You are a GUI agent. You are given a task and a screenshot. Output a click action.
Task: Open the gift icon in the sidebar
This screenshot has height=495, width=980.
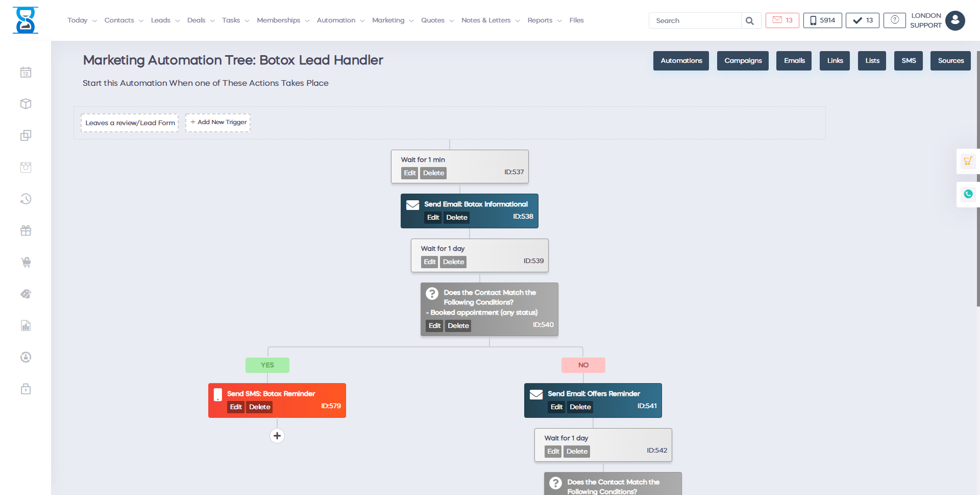[26, 230]
